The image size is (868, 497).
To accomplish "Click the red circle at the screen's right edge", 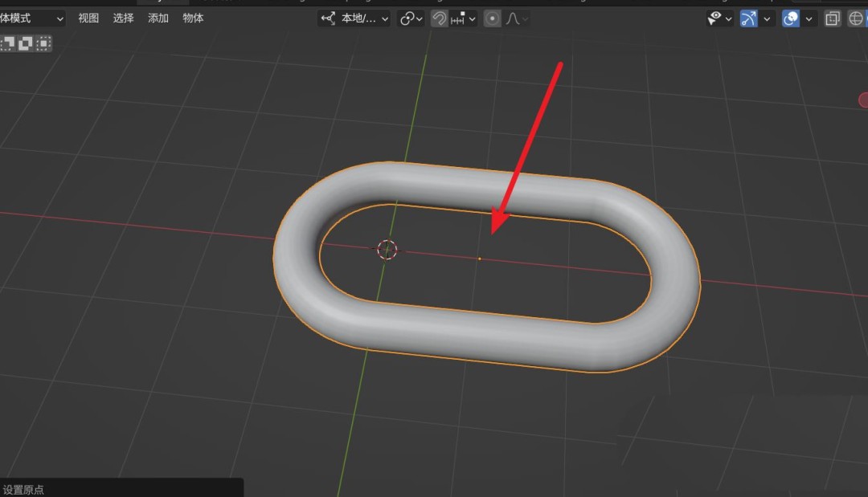I will click(864, 100).
